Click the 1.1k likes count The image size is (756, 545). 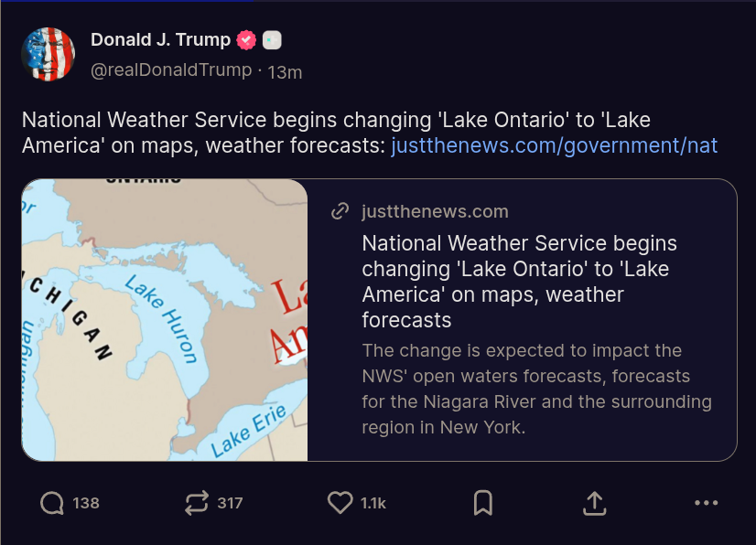pos(373,504)
